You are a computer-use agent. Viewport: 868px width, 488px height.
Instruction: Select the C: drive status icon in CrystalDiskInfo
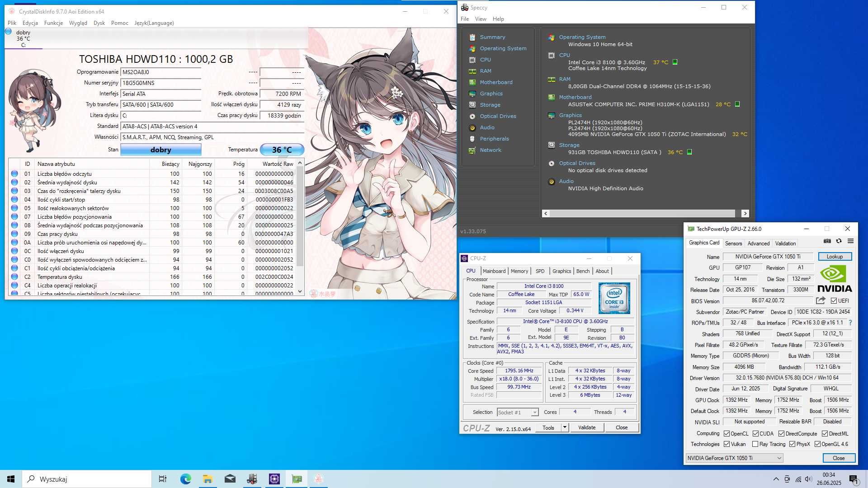coord(8,32)
